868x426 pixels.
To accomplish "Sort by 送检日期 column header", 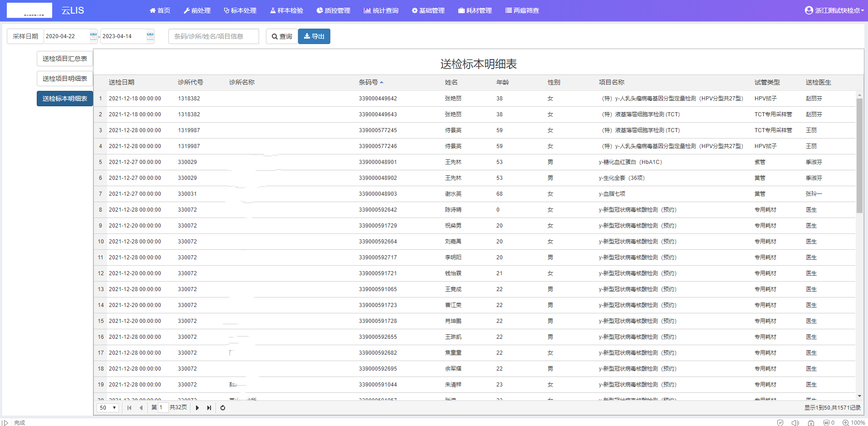I will pos(122,82).
